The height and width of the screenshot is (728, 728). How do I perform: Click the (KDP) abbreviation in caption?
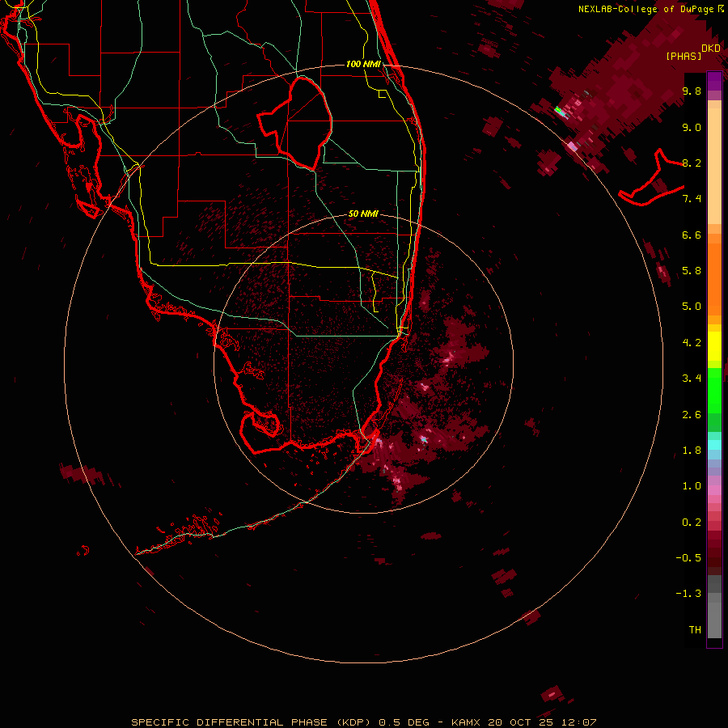(x=353, y=722)
